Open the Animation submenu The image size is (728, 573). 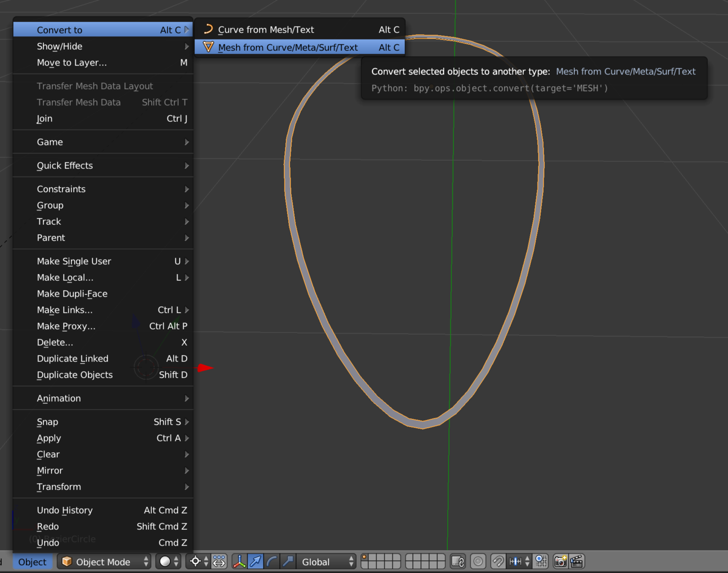tap(103, 398)
